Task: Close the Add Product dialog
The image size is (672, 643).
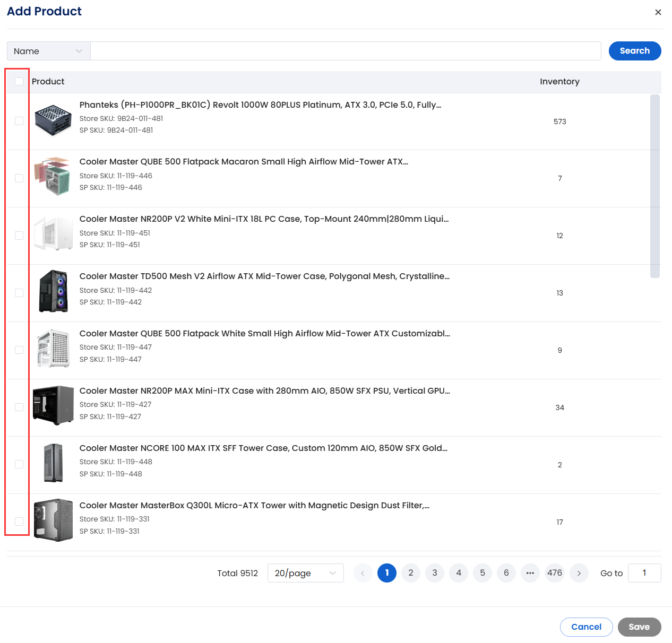Action: point(658,12)
